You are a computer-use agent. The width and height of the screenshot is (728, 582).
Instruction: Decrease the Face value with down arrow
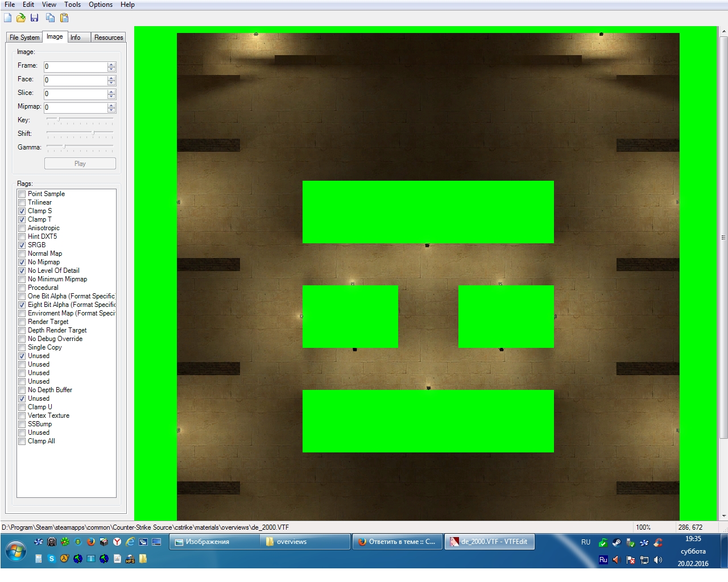111,82
